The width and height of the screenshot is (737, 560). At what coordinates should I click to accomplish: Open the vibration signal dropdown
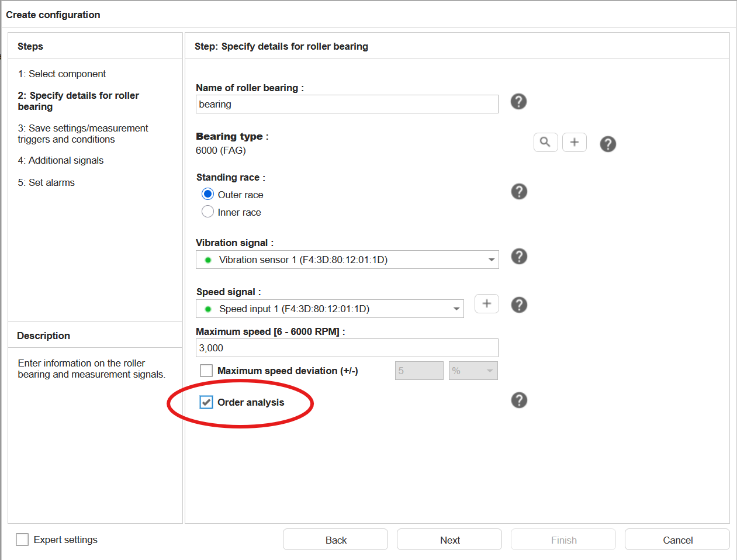point(490,259)
